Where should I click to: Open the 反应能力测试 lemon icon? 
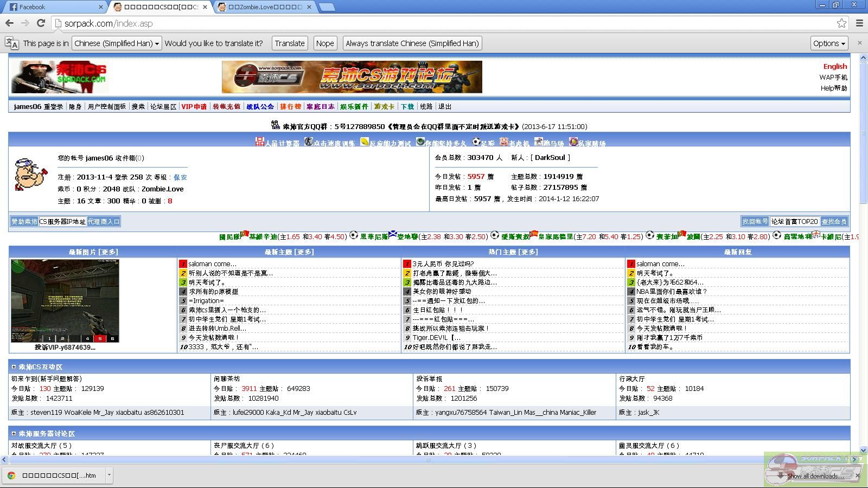(x=363, y=142)
